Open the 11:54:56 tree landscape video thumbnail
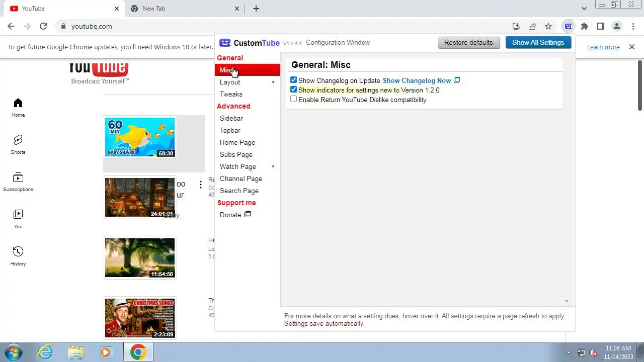 coord(140,257)
